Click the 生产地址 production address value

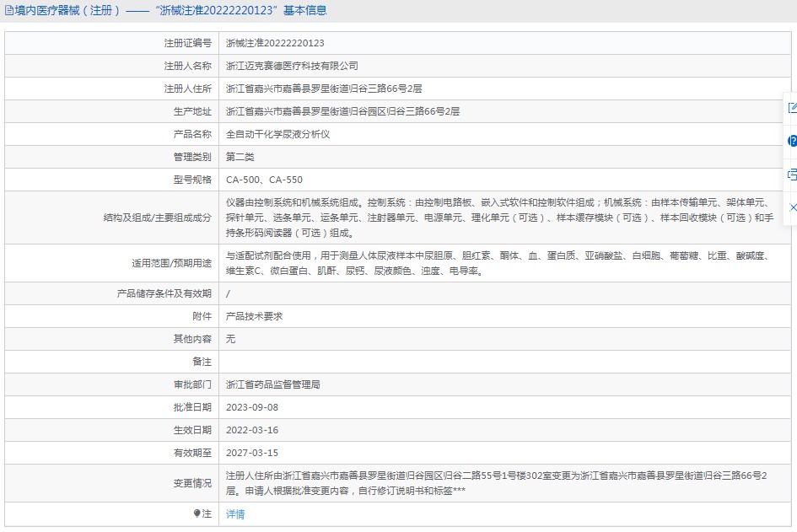(x=342, y=111)
